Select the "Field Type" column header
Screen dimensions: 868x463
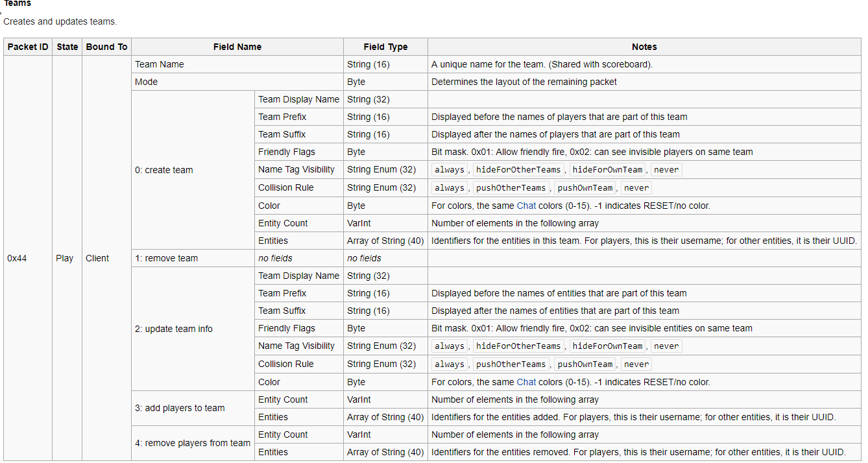pyautogui.click(x=385, y=47)
